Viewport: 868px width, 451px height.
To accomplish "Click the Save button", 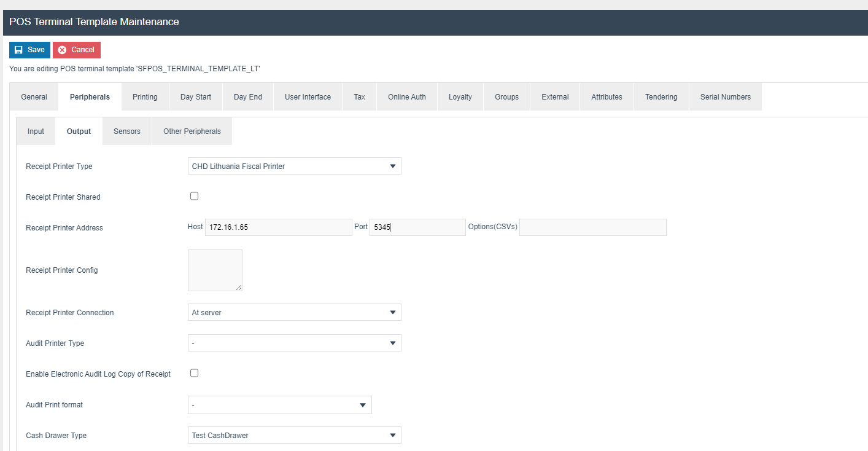I will [x=29, y=50].
